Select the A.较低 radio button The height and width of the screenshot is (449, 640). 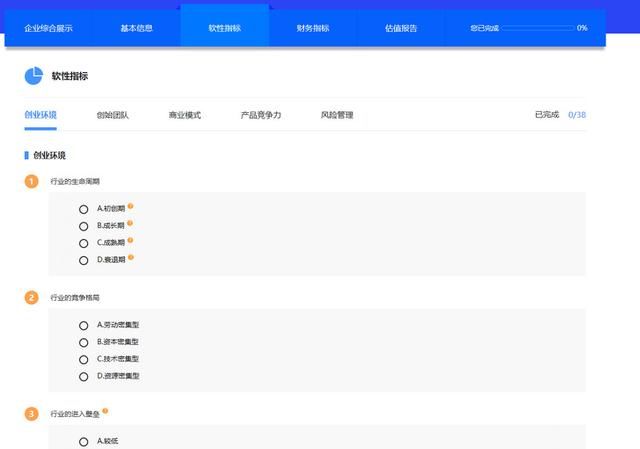click(84, 441)
